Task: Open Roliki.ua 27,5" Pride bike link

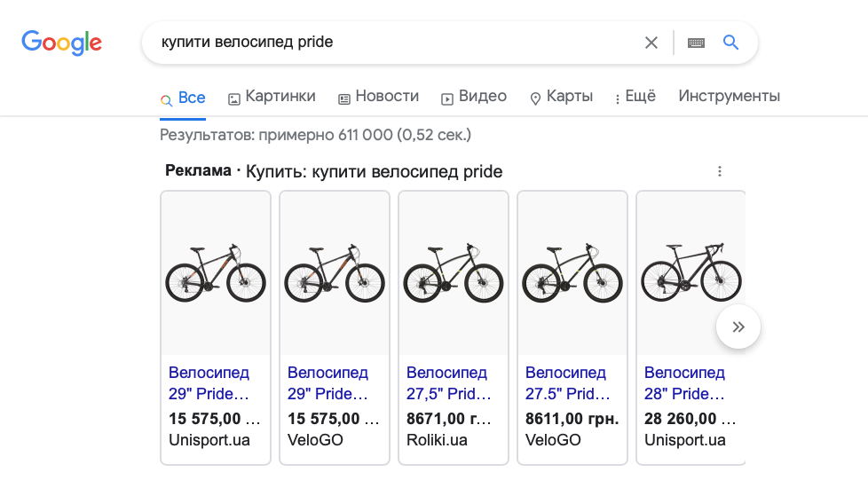Action: pyautogui.click(x=446, y=383)
